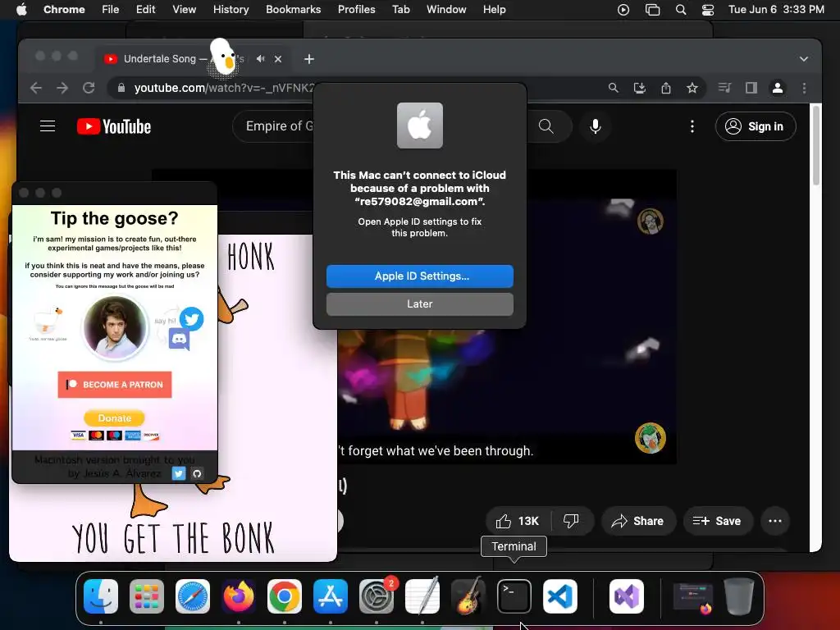Click the Apple ID Settings button

tap(419, 276)
